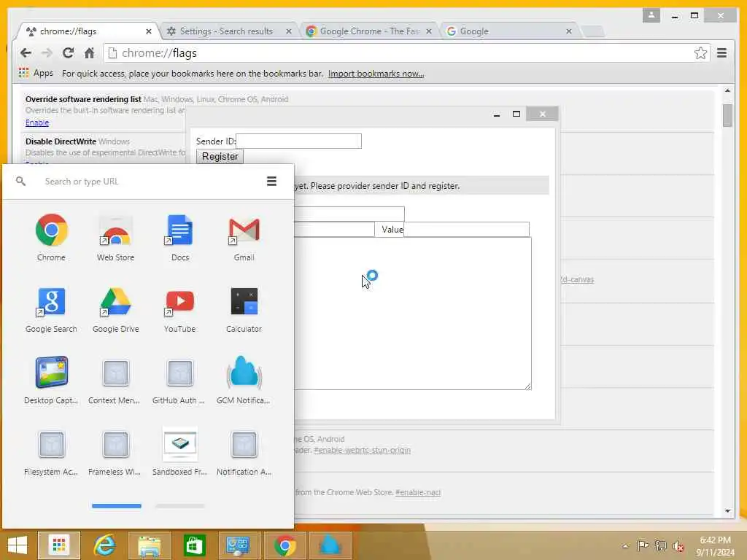This screenshot has width=747, height=560.
Task: Open the GitHub Auth app
Action: [x=179, y=380]
